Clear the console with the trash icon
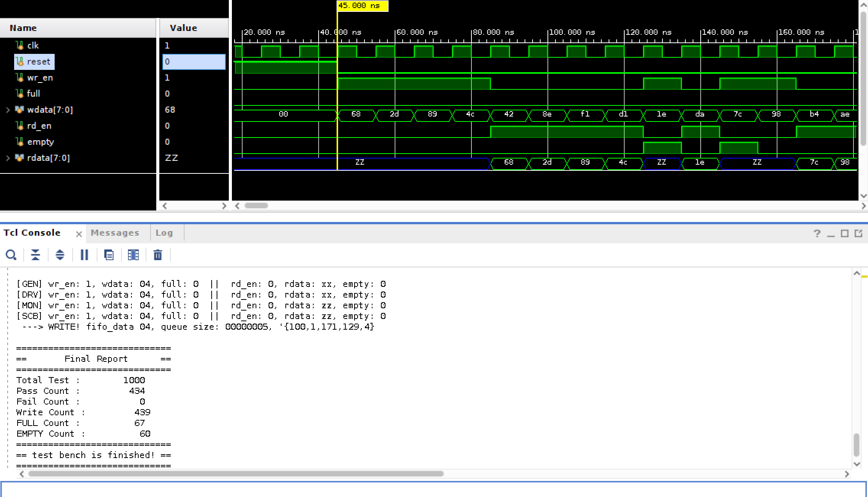The height and width of the screenshot is (497, 868). pyautogui.click(x=158, y=255)
